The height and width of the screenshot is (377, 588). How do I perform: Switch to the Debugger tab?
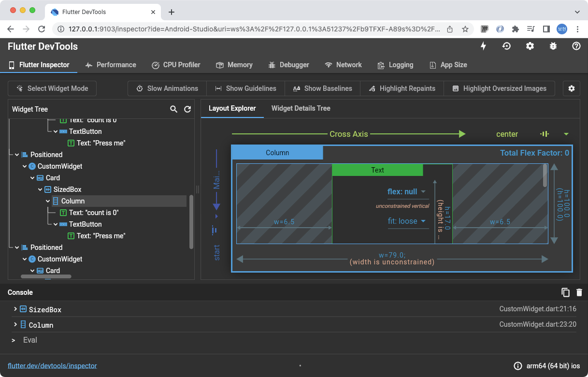tap(288, 65)
